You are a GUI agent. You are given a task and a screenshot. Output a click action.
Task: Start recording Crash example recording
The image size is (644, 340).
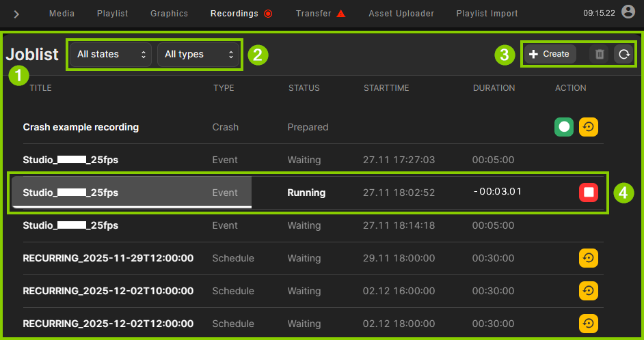tap(564, 127)
